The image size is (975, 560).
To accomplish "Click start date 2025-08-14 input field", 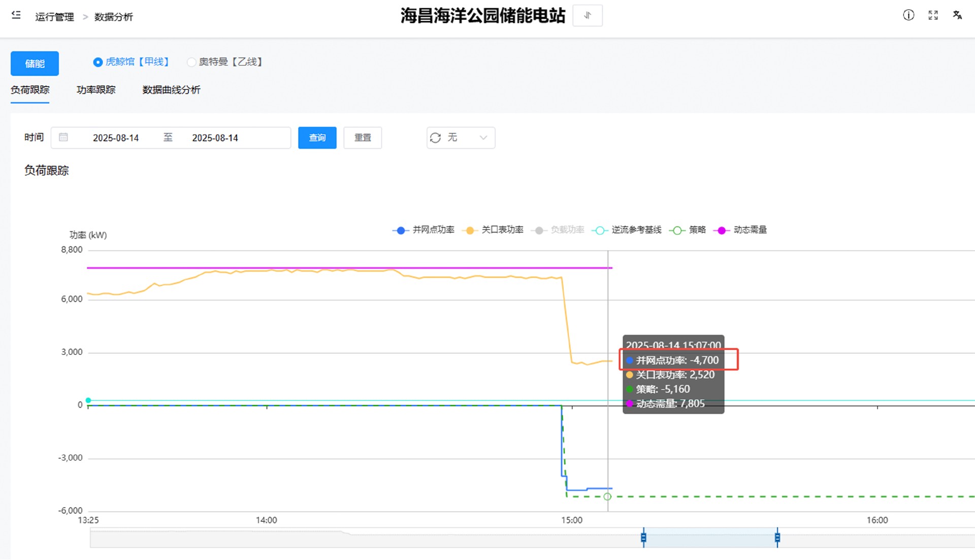I will (x=116, y=138).
